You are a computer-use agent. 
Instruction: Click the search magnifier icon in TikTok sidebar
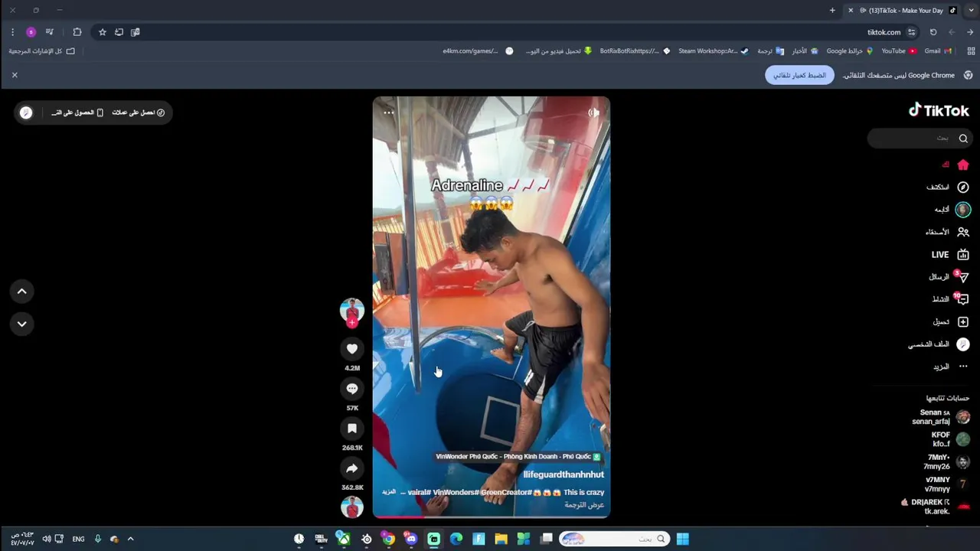[x=963, y=139]
